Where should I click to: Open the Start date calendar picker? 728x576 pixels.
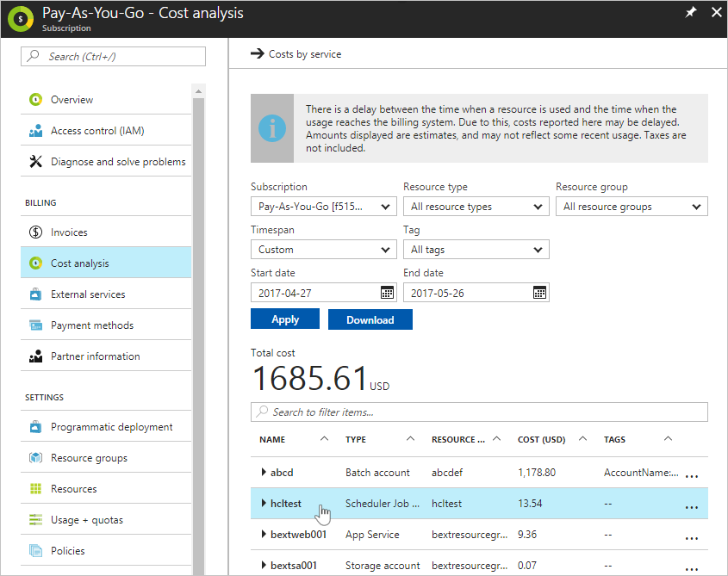pos(387,293)
